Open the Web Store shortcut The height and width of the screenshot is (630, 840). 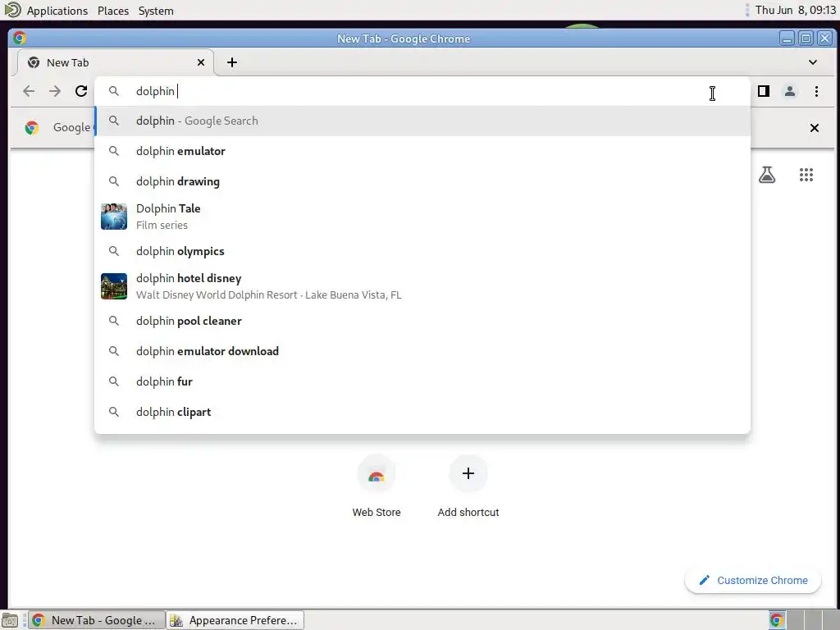pyautogui.click(x=376, y=486)
